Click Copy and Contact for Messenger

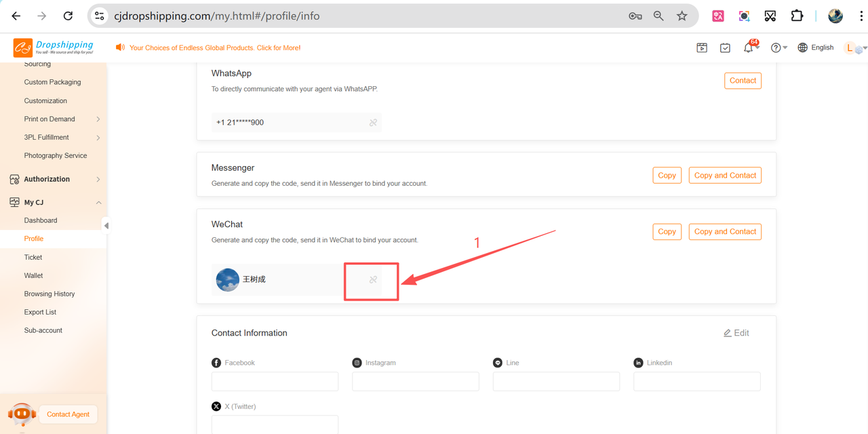tap(725, 175)
